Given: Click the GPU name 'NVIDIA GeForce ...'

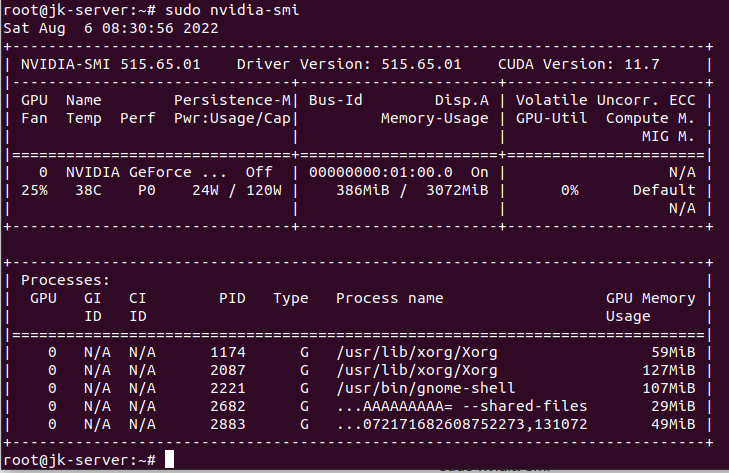Looking at the screenshot, I should click(146, 172).
